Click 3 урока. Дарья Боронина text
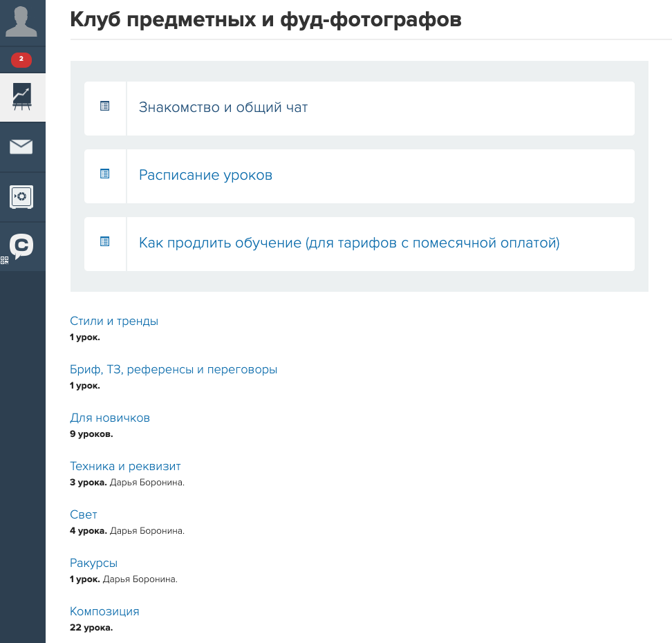 (x=127, y=483)
